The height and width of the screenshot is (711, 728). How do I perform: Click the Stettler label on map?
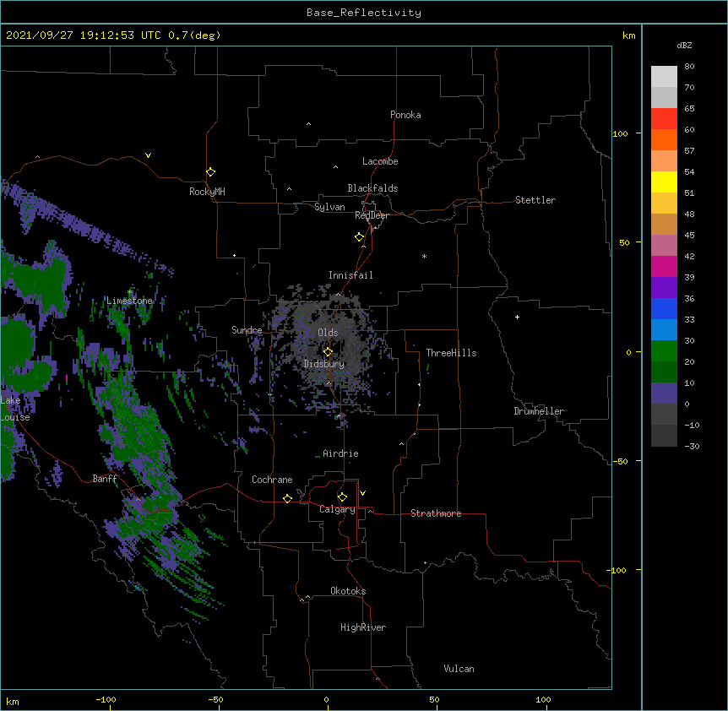tap(535, 200)
